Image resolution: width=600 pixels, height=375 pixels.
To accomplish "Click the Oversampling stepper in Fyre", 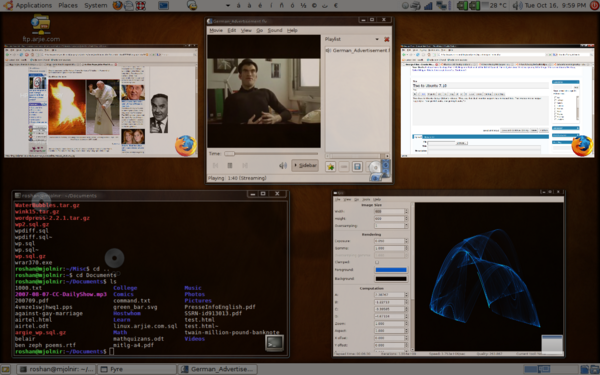I will [406, 226].
